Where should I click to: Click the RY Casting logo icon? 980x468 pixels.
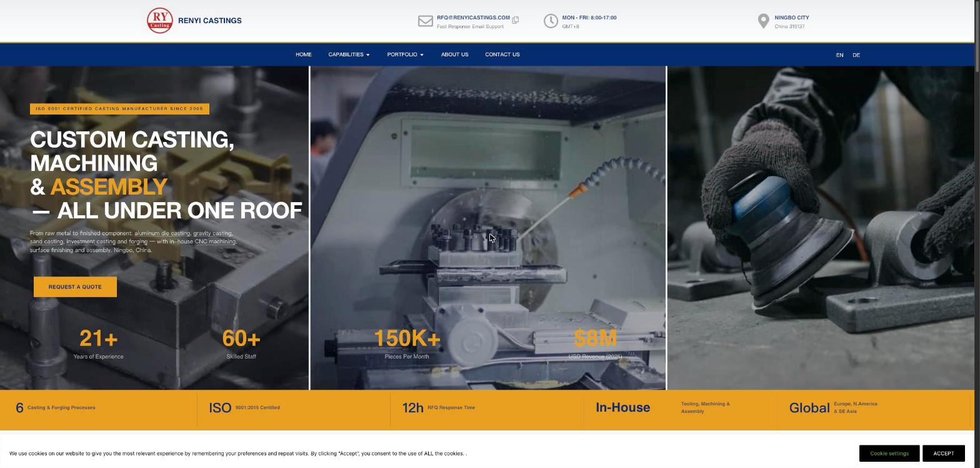(x=159, y=21)
